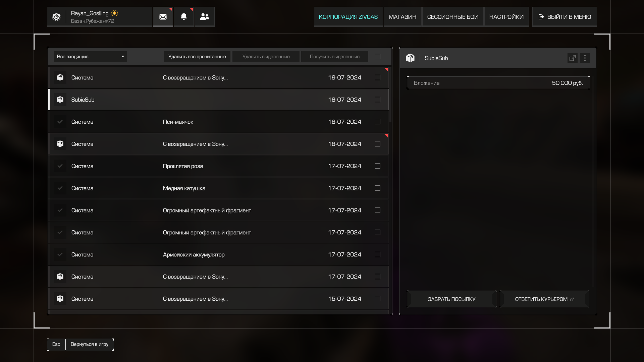Toggle the select-all messages checkbox
Image resolution: width=644 pixels, height=362 pixels.
(x=378, y=57)
